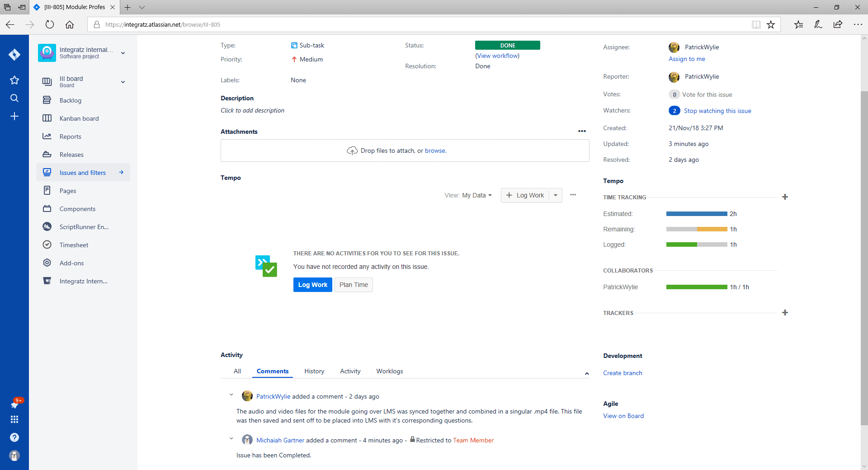Open the app switcher grid icon
The image size is (868, 470).
pos(14,419)
